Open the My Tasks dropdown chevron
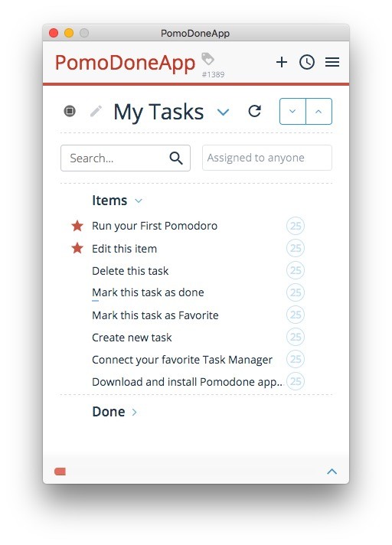 coord(223,112)
